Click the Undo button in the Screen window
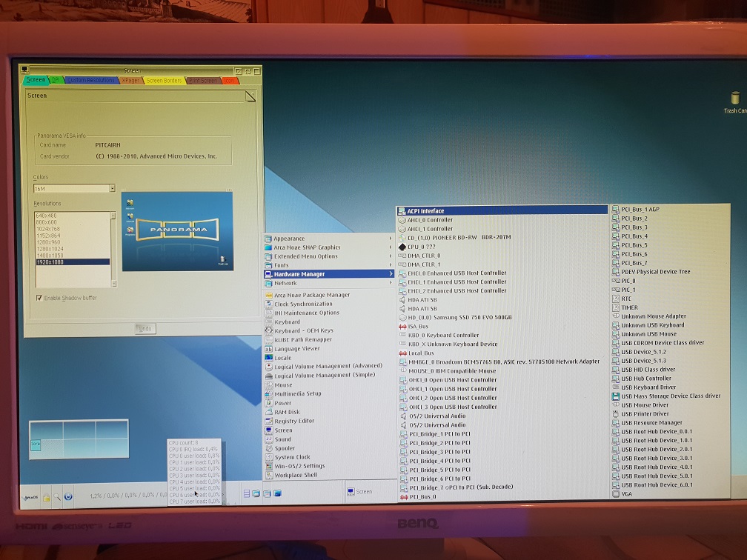 [x=145, y=329]
